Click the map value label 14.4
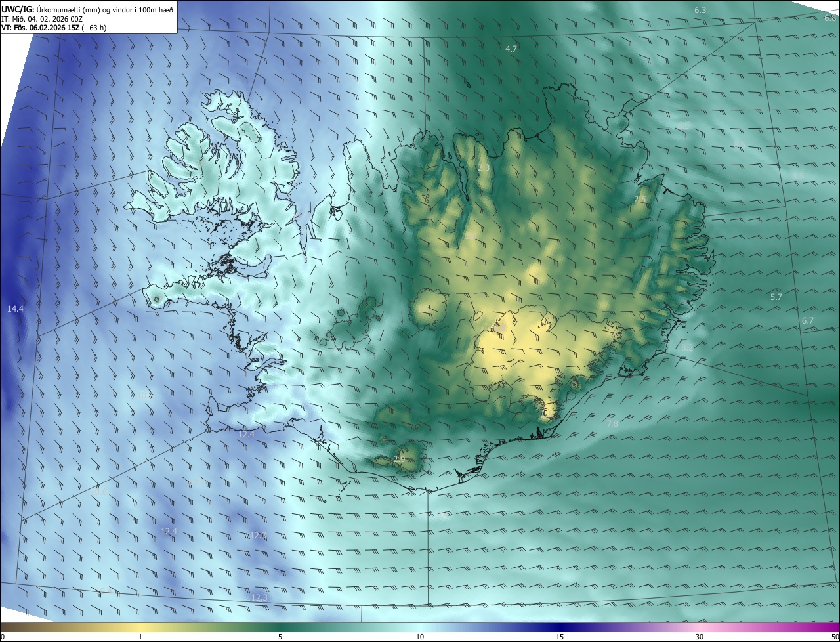This screenshot has height=642, width=840. [15, 309]
